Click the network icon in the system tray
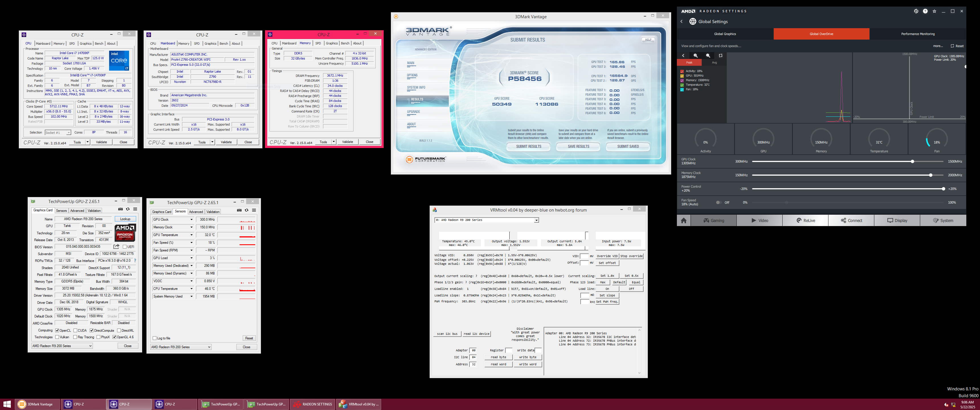 954,404
